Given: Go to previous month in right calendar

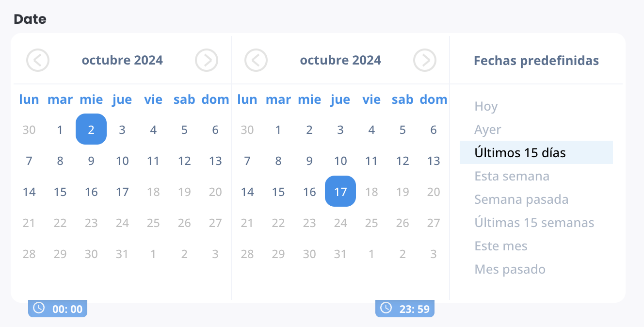Looking at the screenshot, I should tap(256, 60).
